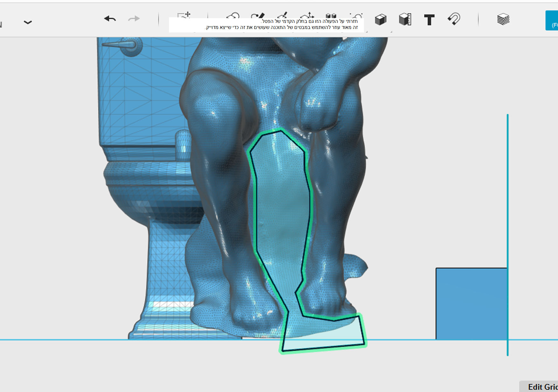Undo the last action
The height and width of the screenshot is (392, 558).
pyautogui.click(x=110, y=19)
